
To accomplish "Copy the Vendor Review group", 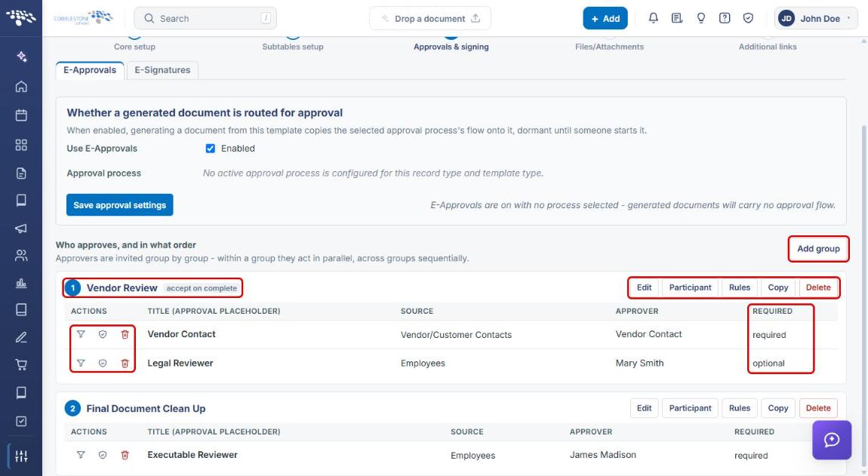I will pyautogui.click(x=777, y=288).
